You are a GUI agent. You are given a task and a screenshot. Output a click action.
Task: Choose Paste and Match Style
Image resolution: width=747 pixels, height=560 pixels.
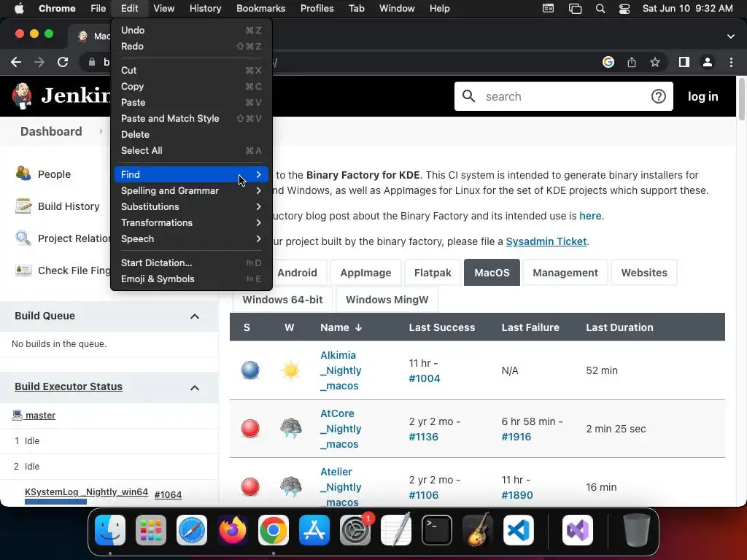191,119
